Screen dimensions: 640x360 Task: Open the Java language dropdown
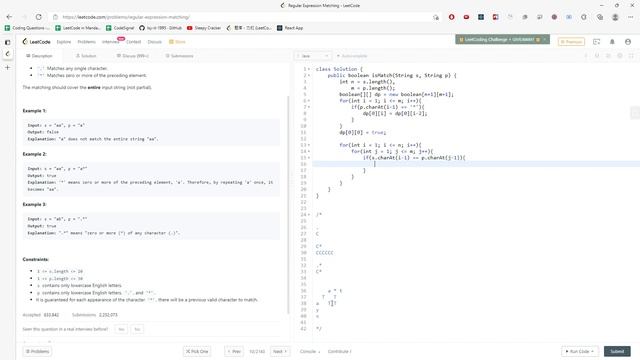click(x=313, y=56)
